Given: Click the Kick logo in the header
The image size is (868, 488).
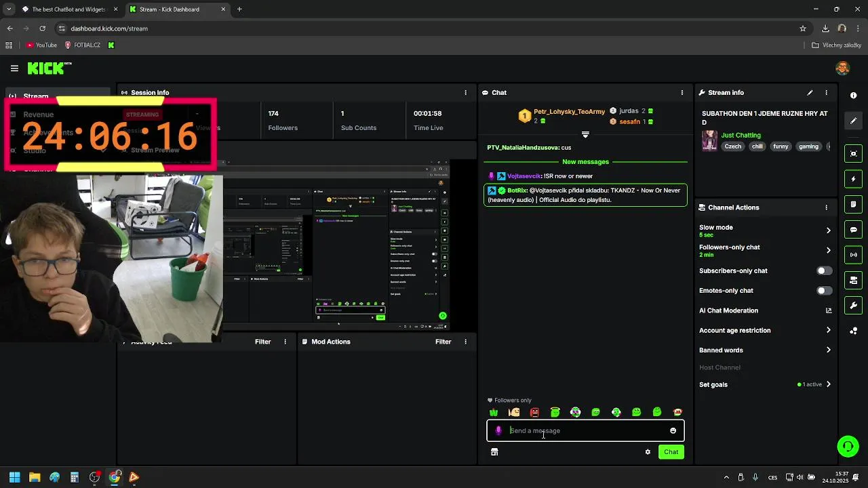Looking at the screenshot, I should (49, 68).
